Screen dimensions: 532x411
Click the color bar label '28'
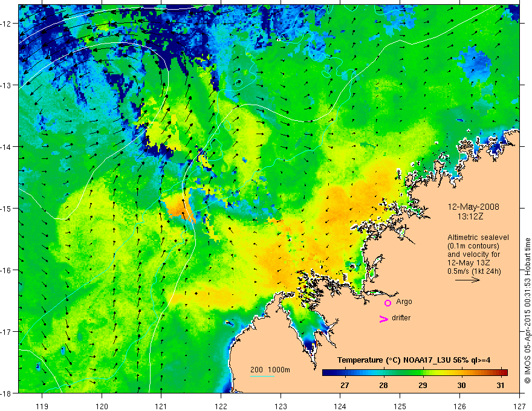(x=383, y=385)
